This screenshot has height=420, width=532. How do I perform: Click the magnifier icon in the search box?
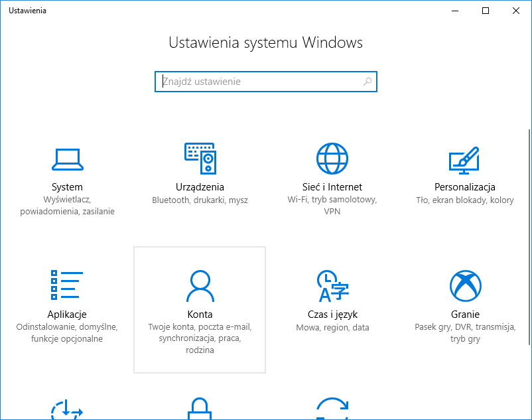coord(367,82)
